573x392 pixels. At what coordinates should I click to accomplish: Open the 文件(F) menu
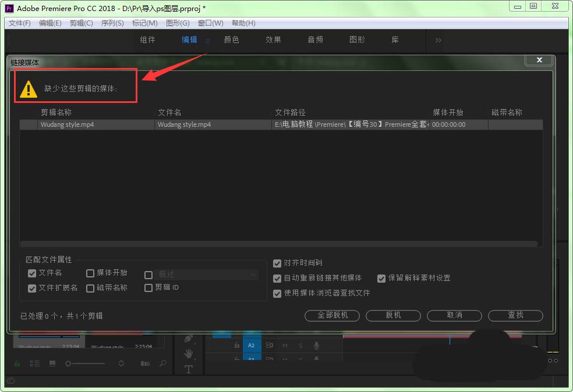(x=20, y=23)
